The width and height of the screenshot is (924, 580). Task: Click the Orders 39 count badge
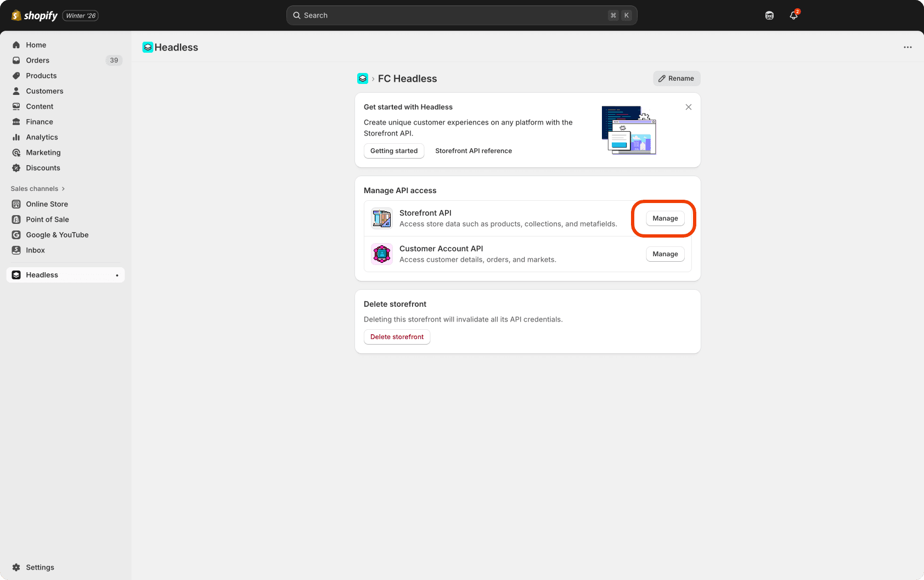[114, 60]
